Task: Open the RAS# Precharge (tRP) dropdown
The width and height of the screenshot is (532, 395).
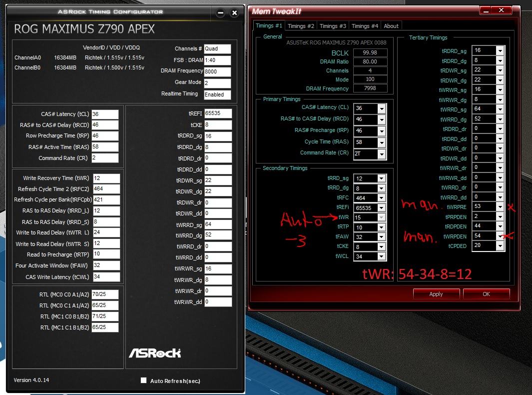Action: click(x=382, y=131)
